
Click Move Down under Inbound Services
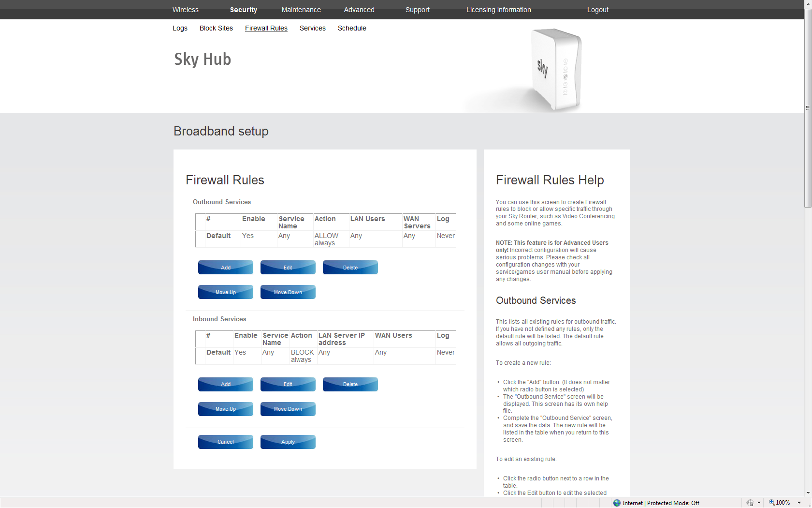click(288, 409)
